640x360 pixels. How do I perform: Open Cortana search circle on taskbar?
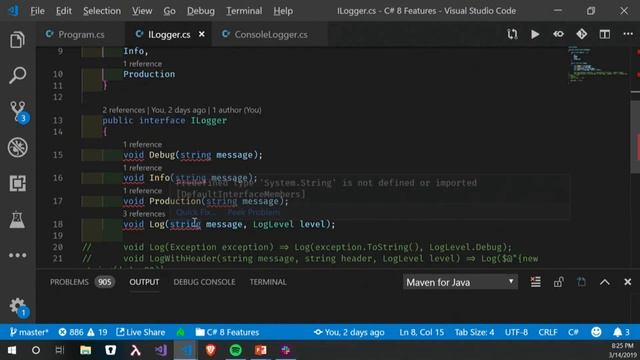[36, 350]
